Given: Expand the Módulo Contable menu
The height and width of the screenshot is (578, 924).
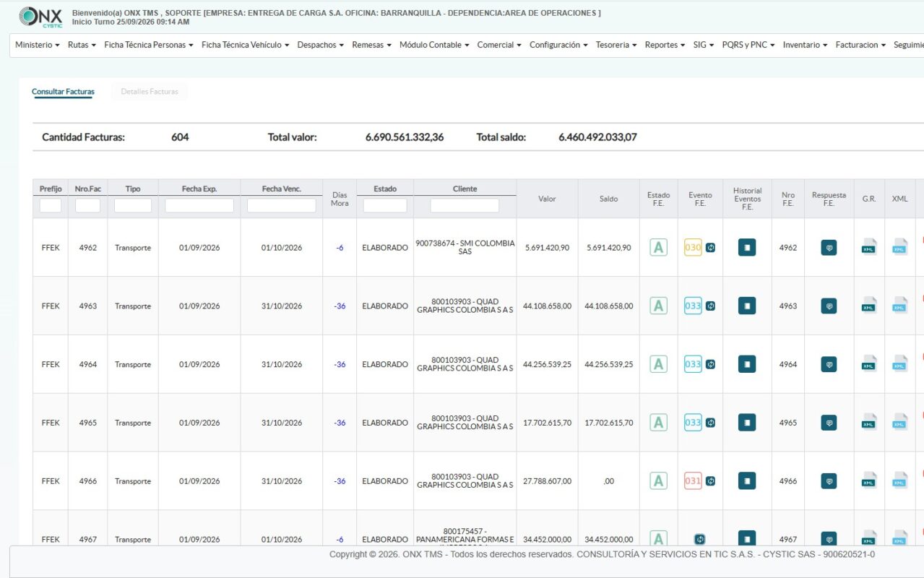Looking at the screenshot, I should click(x=434, y=45).
